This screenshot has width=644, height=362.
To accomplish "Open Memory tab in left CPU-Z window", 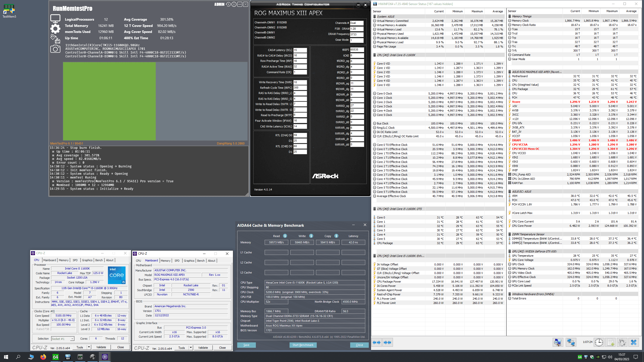I will pos(64,260).
